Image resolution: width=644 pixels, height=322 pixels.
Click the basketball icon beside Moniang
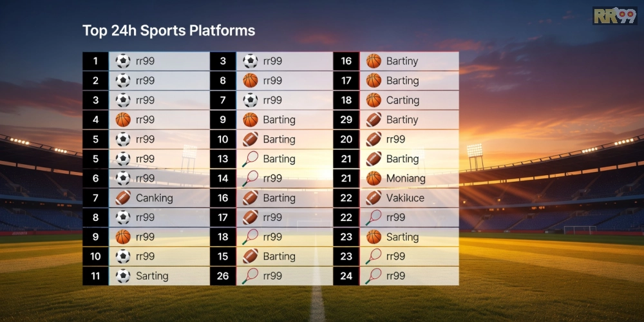[x=374, y=178]
